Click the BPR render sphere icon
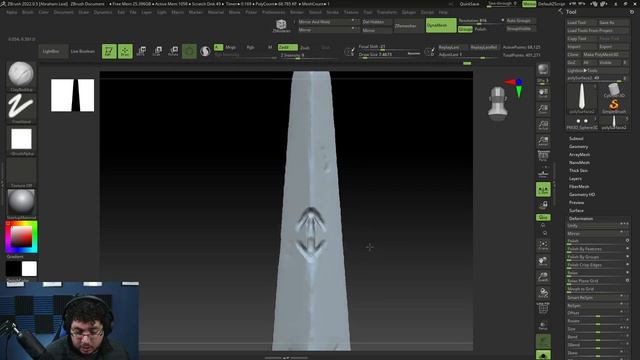640x360 pixels. tap(543, 70)
